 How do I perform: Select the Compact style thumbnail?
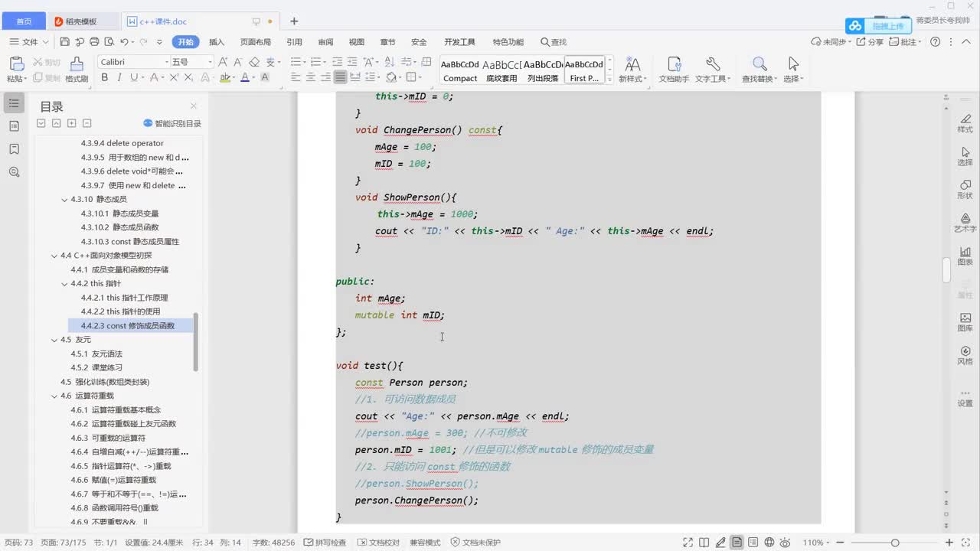tap(460, 70)
